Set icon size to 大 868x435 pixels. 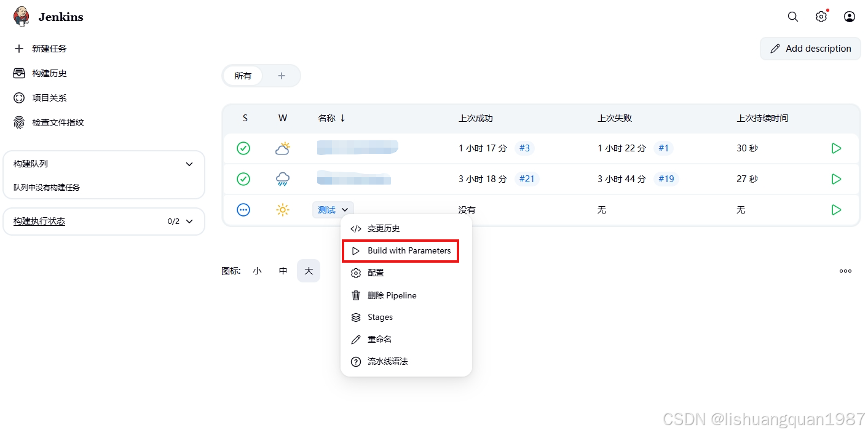[309, 271]
